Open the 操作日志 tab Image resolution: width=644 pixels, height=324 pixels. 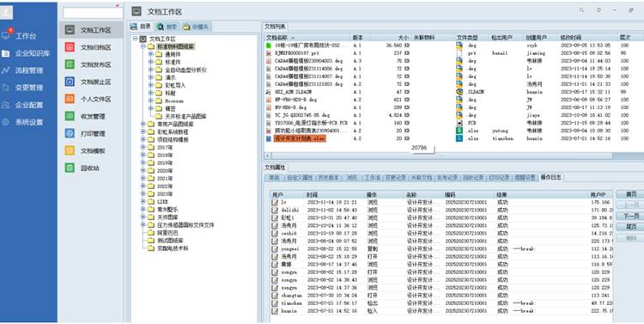click(550, 178)
